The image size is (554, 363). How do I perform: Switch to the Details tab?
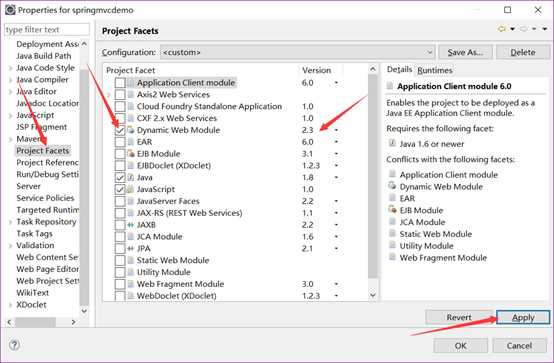399,69
